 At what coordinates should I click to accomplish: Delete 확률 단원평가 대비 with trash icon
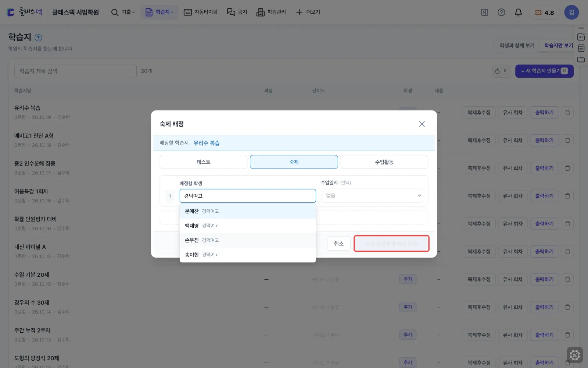point(567,224)
